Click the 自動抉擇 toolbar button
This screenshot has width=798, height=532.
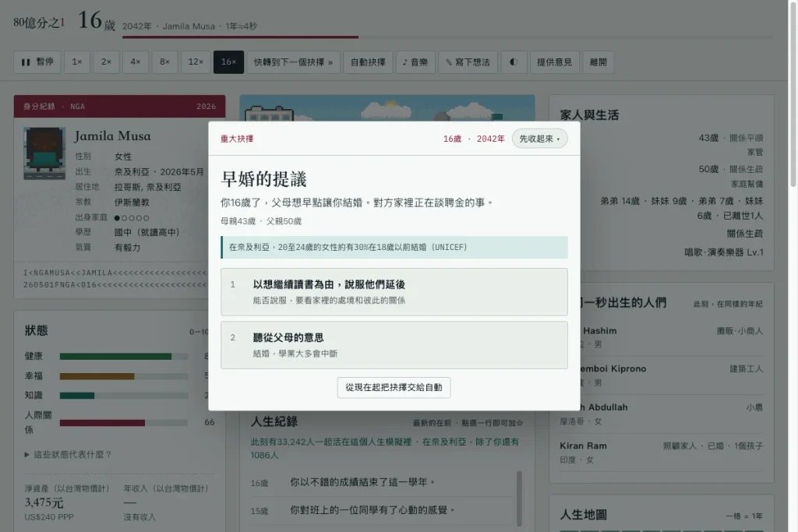(x=368, y=62)
